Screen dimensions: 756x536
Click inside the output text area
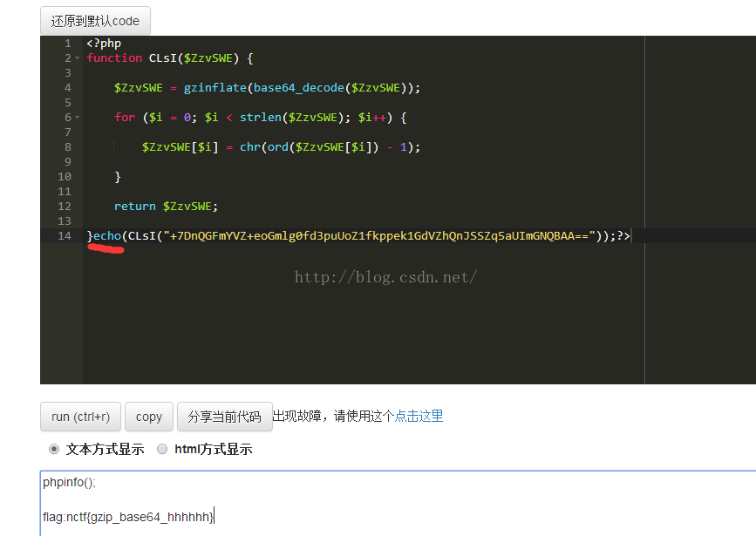click(398, 503)
